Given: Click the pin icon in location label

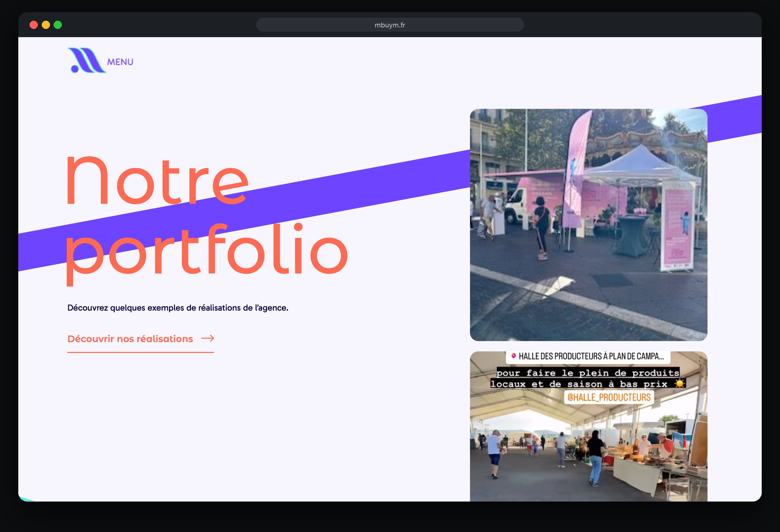Looking at the screenshot, I should pos(513,356).
